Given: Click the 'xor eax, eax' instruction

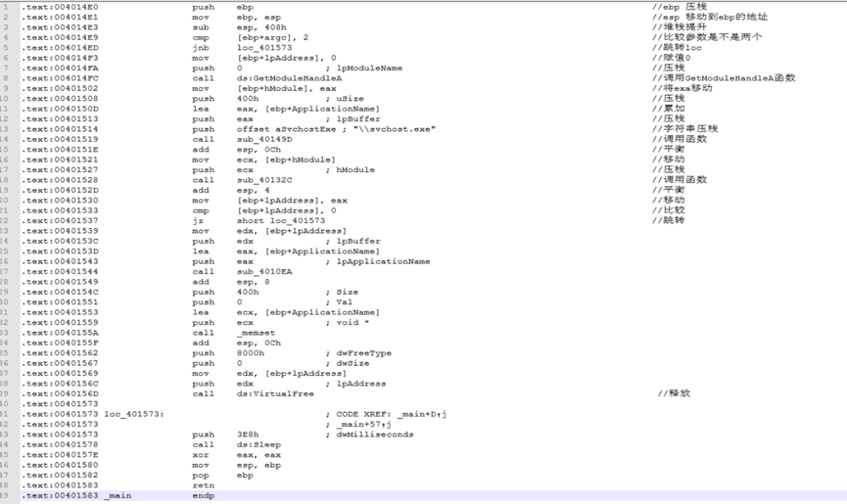Looking at the screenshot, I should pos(237,455).
